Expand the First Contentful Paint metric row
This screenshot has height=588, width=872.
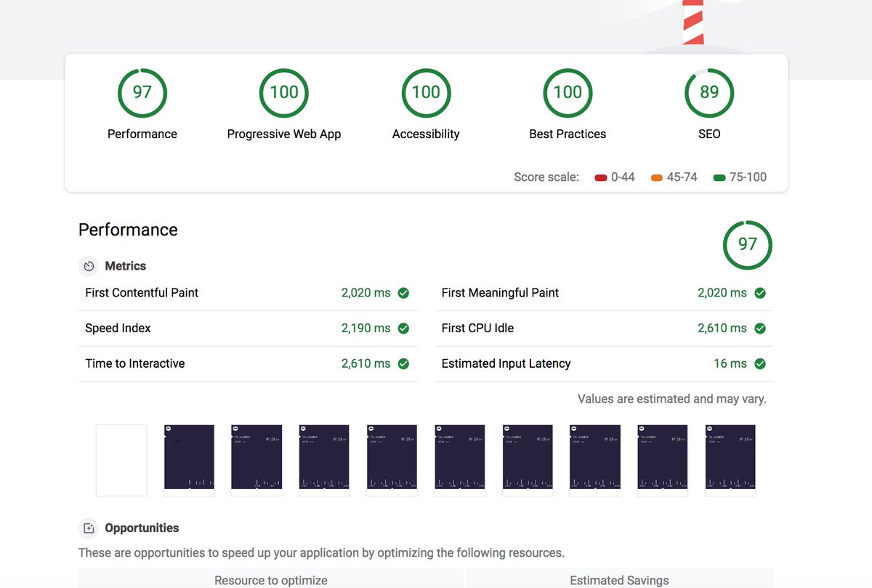(x=248, y=293)
